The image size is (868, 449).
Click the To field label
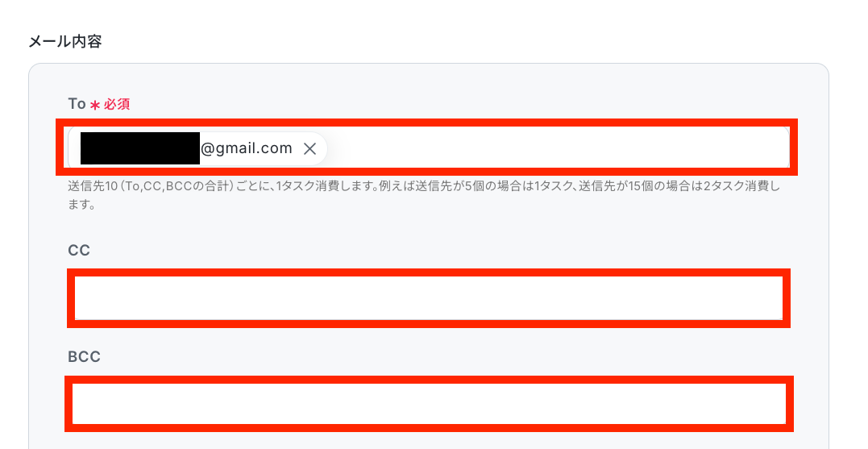[77, 103]
